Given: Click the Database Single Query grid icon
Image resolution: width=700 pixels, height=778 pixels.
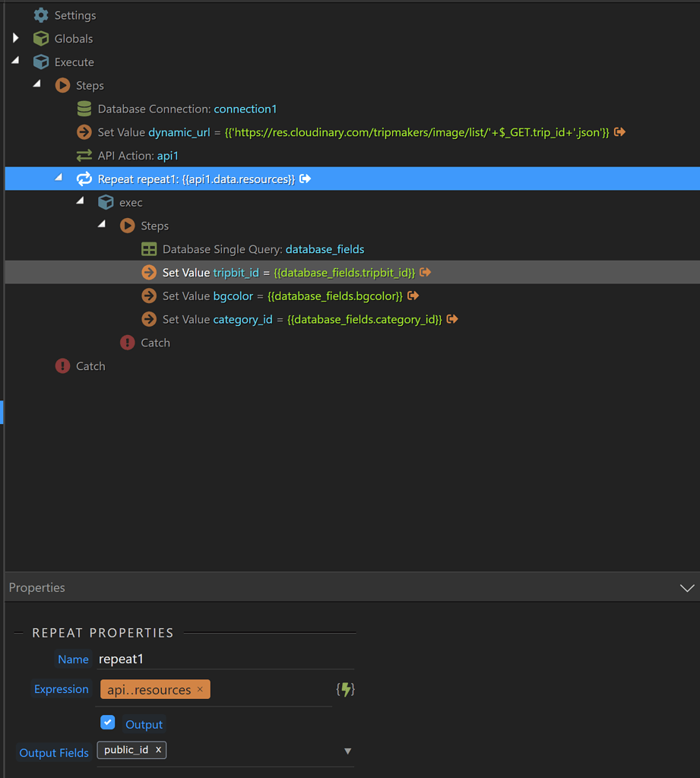Looking at the screenshot, I should pyautogui.click(x=149, y=248).
